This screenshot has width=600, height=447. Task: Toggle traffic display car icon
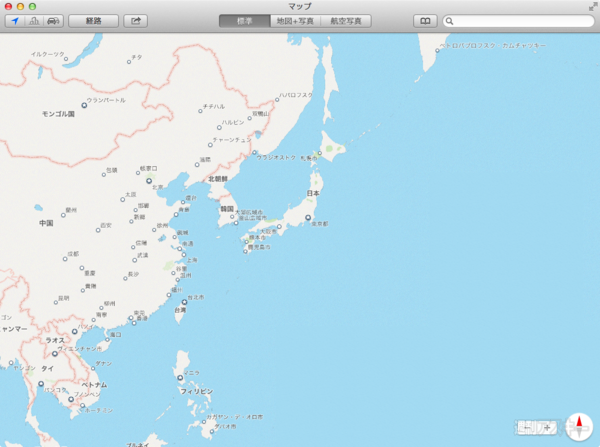click(54, 21)
